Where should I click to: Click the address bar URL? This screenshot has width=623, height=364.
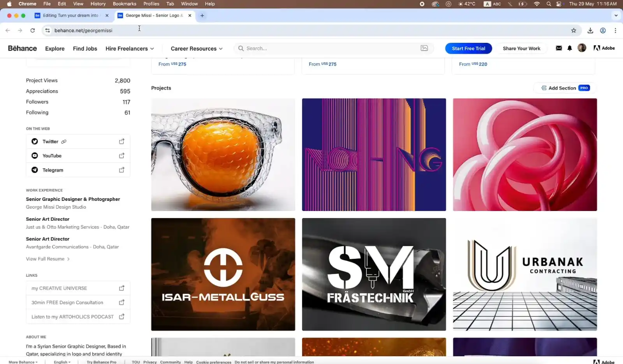point(83,30)
